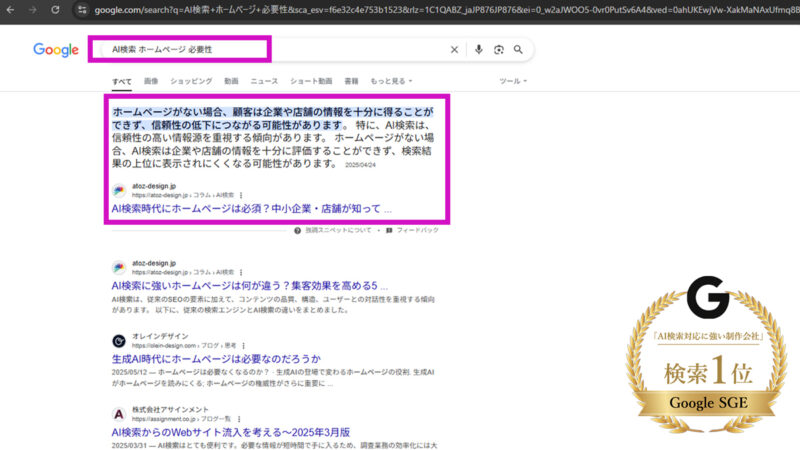Open link AI検索時代にホームページは必須?
The width and height of the screenshot is (800, 450).
pyautogui.click(x=252, y=209)
